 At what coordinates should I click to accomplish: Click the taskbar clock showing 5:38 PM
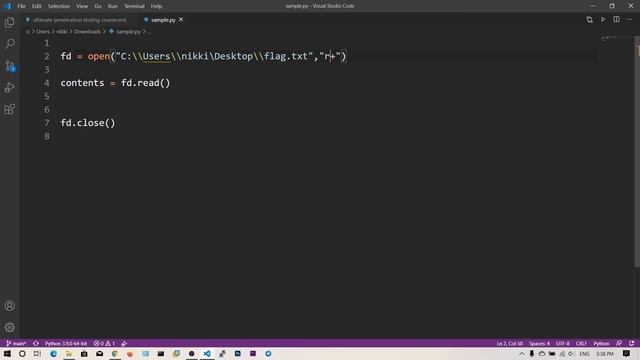[x=604, y=353]
